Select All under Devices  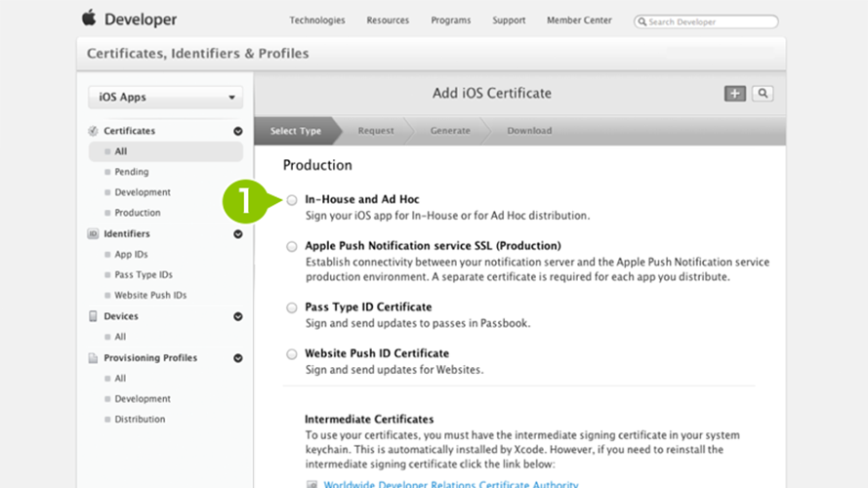point(120,337)
